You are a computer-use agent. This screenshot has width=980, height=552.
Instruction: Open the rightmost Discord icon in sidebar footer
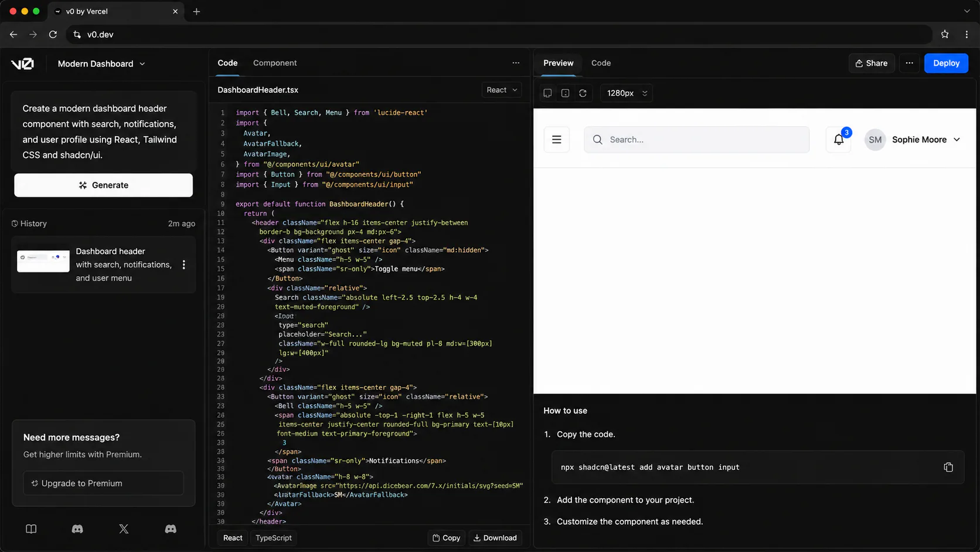pyautogui.click(x=171, y=529)
